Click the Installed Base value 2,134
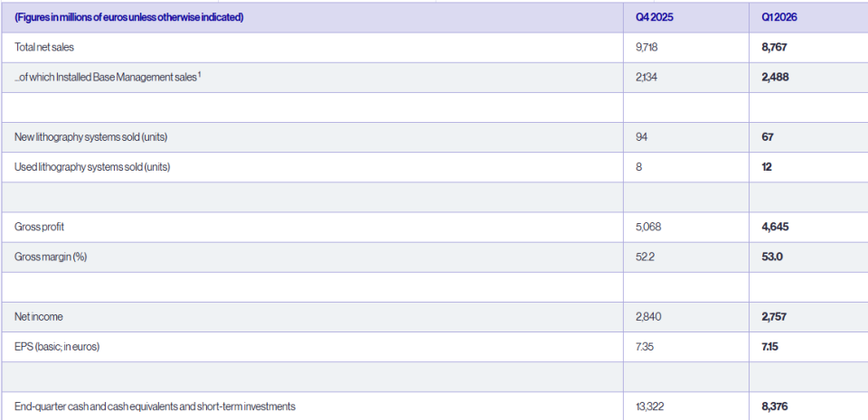This screenshot has width=868, height=420. (x=647, y=78)
